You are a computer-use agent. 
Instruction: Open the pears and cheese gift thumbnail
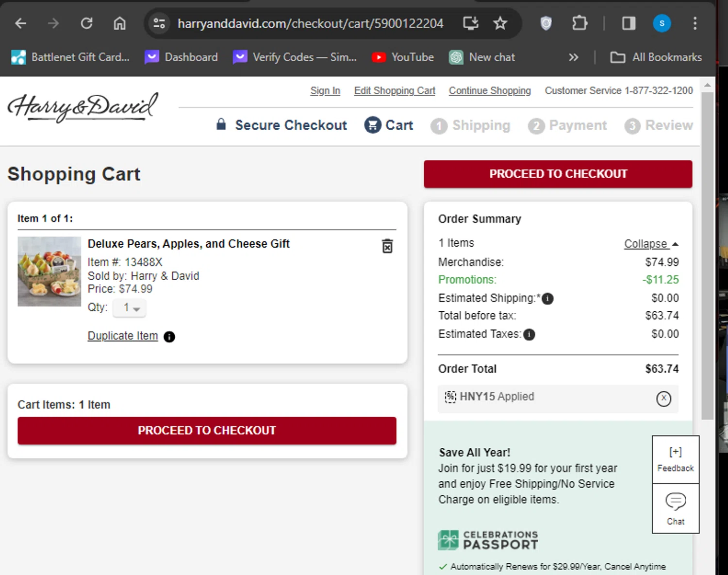point(50,271)
